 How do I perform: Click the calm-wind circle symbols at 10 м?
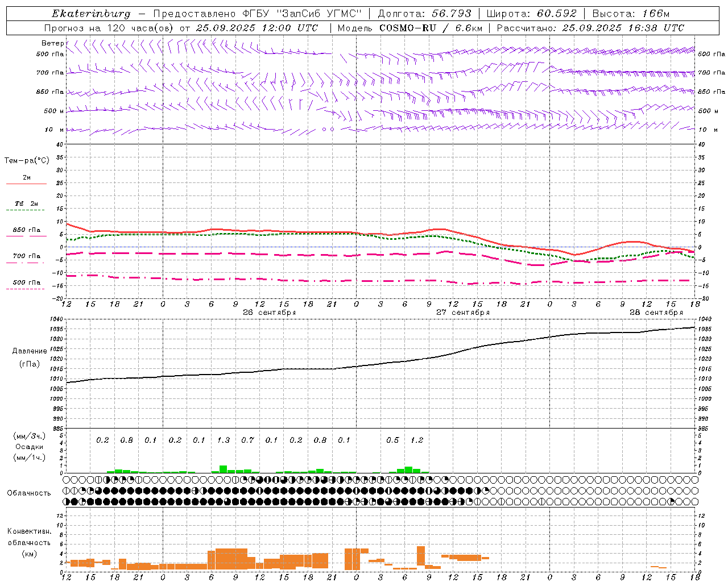pyautogui.click(x=328, y=130)
